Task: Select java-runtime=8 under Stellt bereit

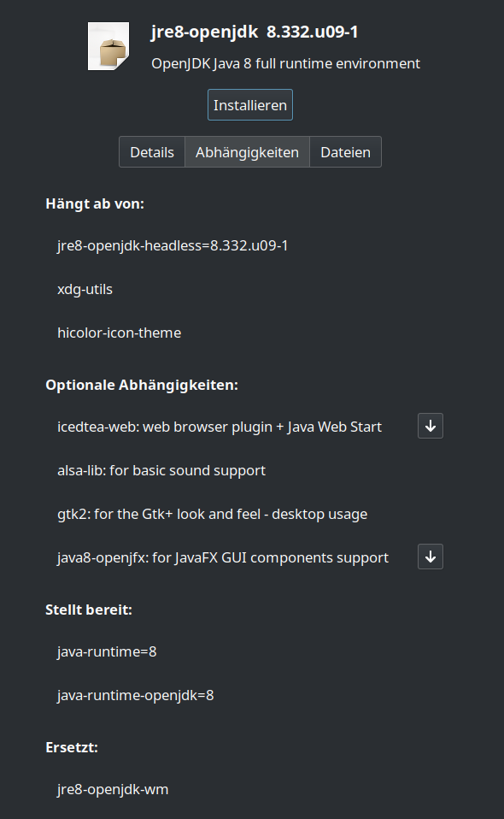Action: pyautogui.click(x=106, y=651)
